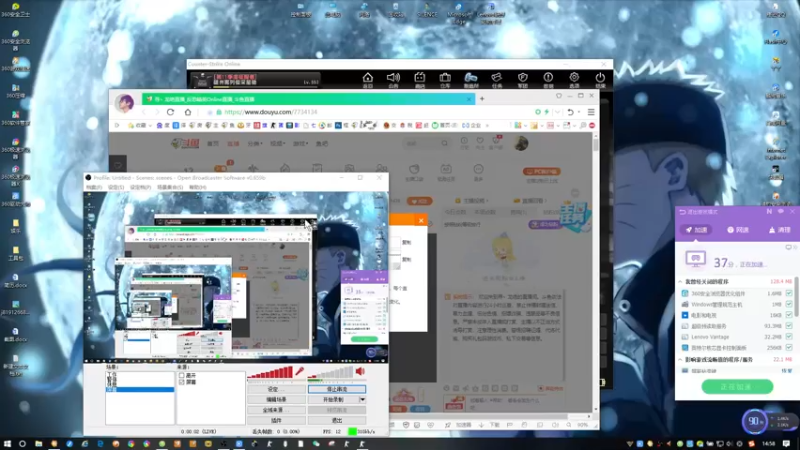Image resolution: width=800 pixels, height=450 pixels.
Task: Open the browser hamburger menu
Action: coord(591,112)
